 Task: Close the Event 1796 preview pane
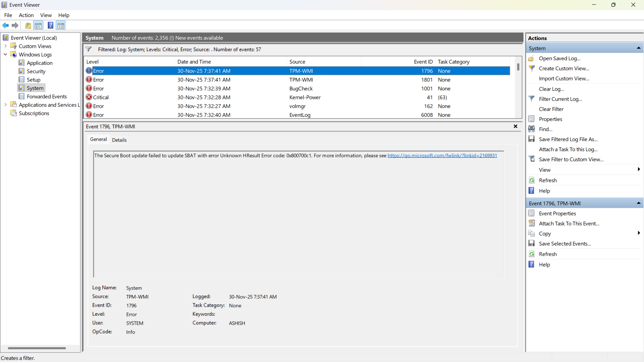[516, 126]
